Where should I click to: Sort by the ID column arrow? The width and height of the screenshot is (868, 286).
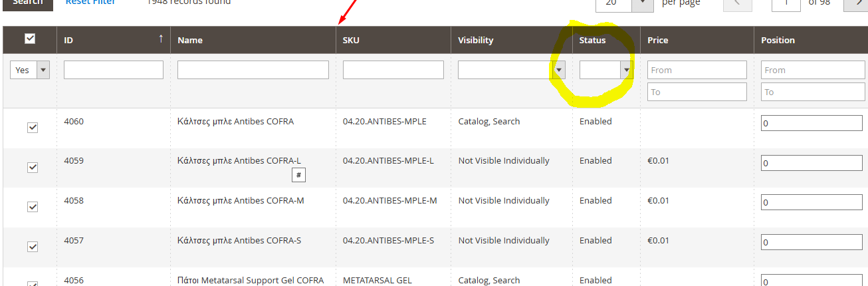click(161, 39)
